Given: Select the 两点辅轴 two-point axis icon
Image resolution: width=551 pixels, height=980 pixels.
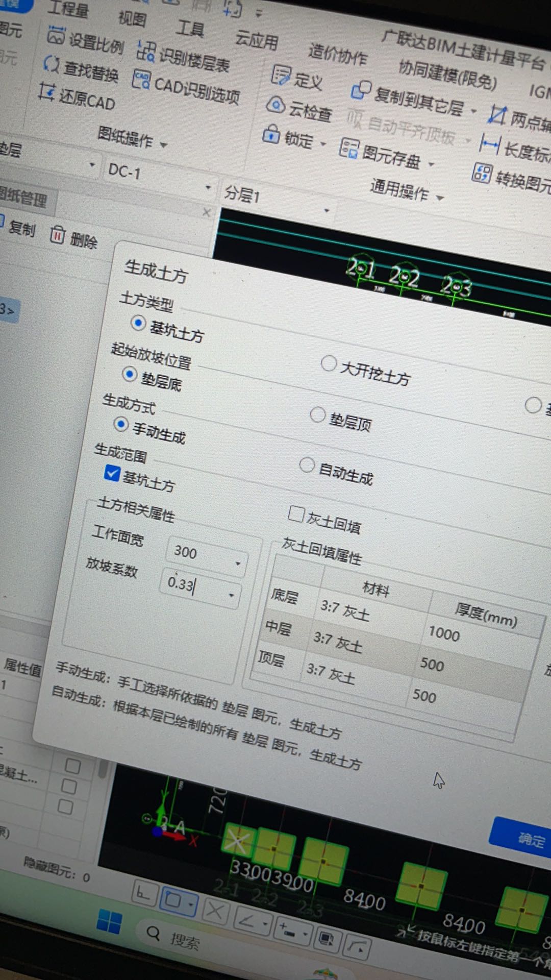Looking at the screenshot, I should [497, 115].
